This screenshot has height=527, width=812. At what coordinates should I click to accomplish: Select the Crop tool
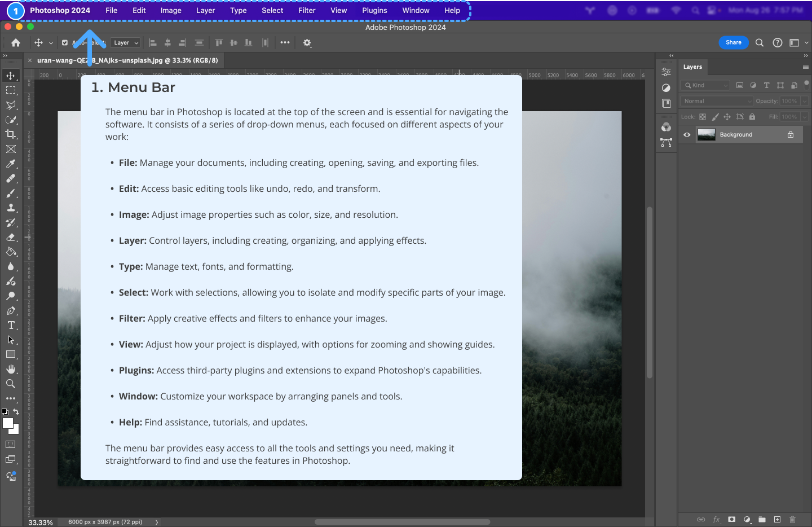pos(11,134)
